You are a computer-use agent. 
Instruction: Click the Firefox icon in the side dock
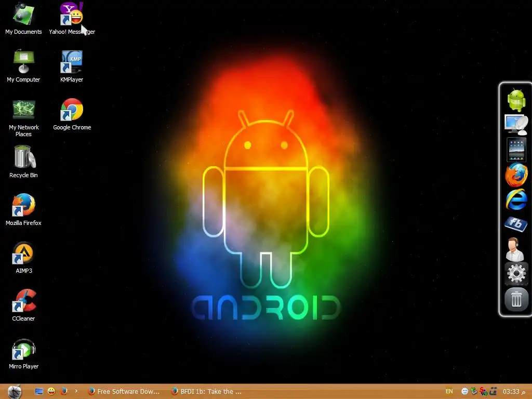pos(516,175)
